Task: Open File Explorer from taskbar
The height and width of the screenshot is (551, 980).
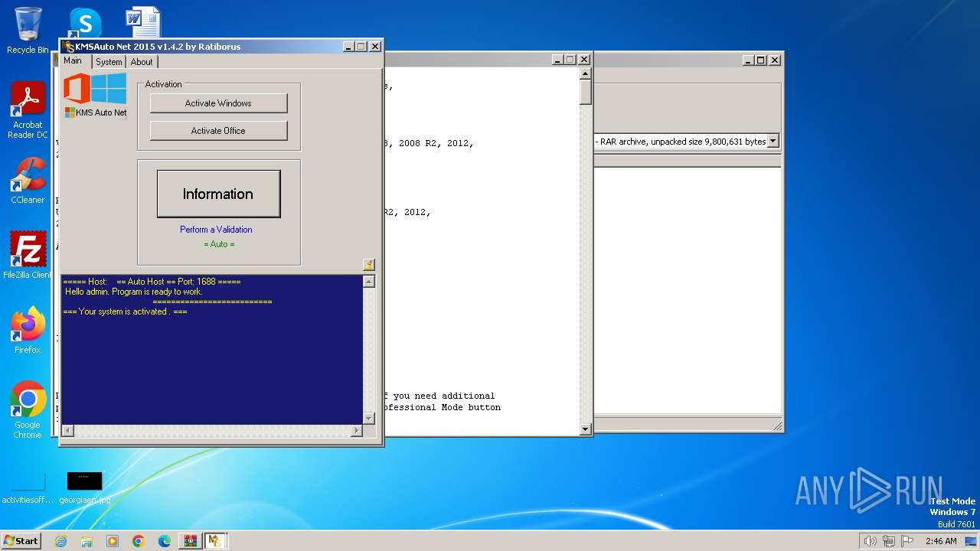Action: pyautogui.click(x=87, y=541)
